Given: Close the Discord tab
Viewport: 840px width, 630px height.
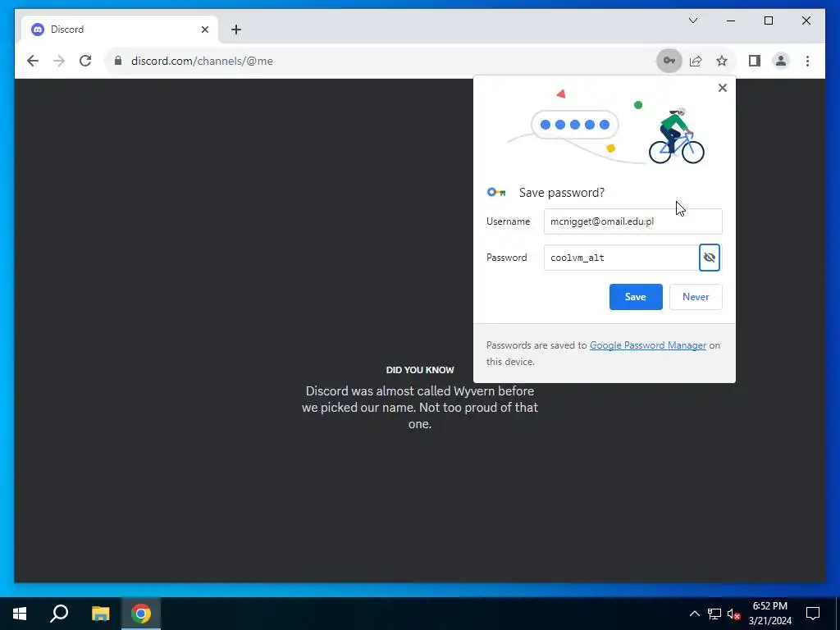Looking at the screenshot, I should point(204,30).
